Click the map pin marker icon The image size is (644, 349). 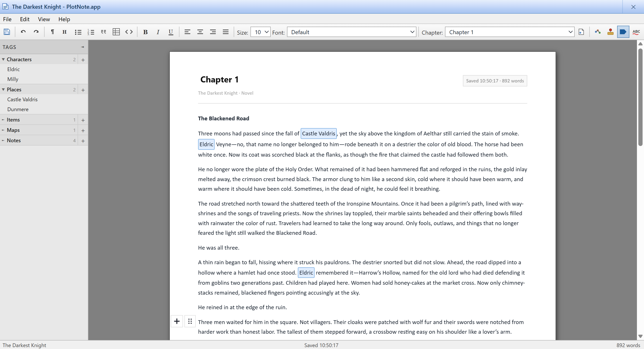tap(611, 32)
